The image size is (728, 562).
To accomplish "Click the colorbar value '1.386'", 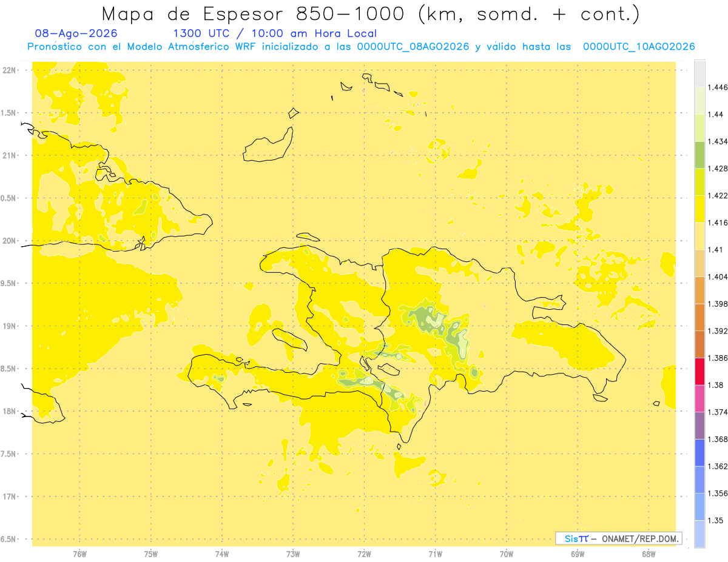I will [x=718, y=358].
